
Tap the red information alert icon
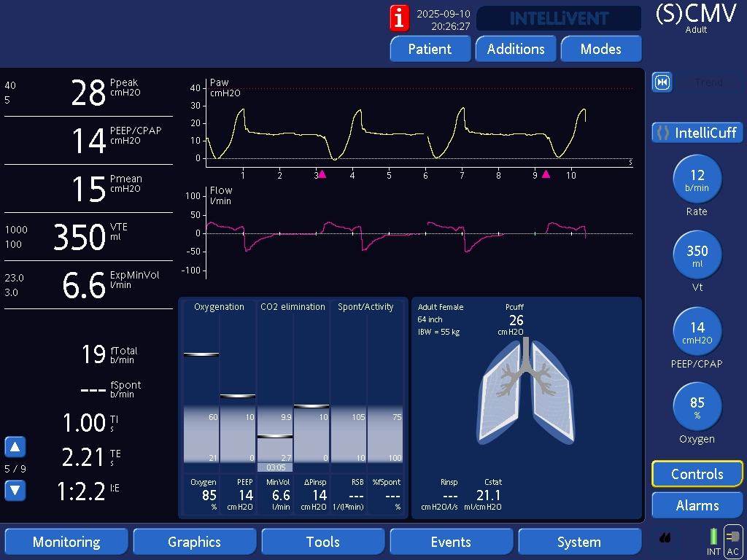[x=399, y=18]
